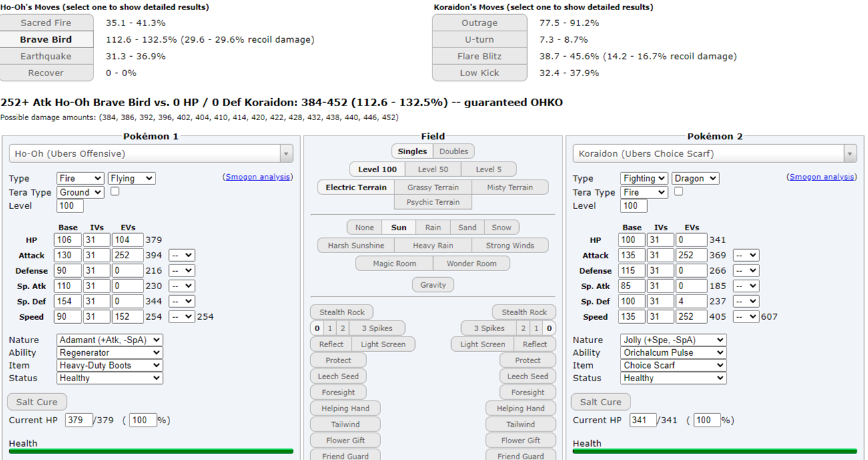Click Ho-Oh's green Health bar
This screenshot has width=868, height=460.
click(x=151, y=451)
